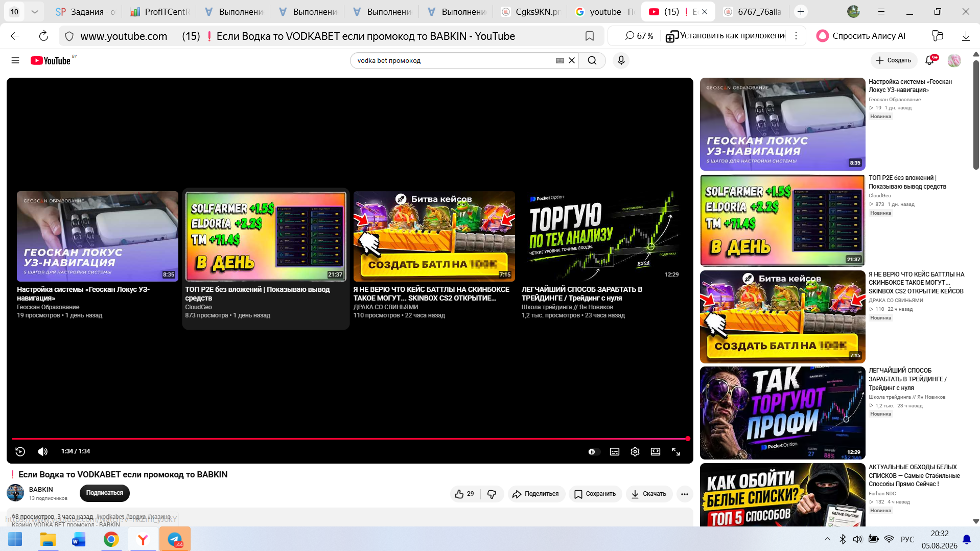Open the more actions three-dot menu
Image resolution: width=980 pixels, height=551 pixels.
(x=685, y=494)
